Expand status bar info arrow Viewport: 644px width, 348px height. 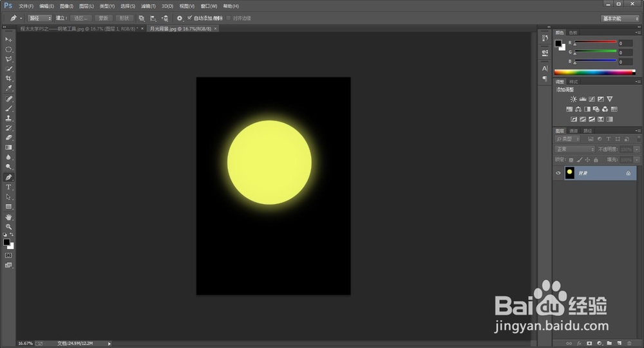(x=109, y=343)
